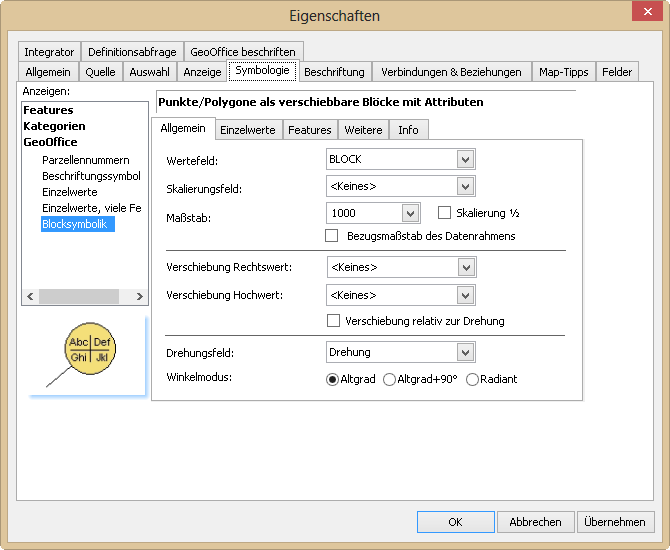This screenshot has width=670, height=550.
Task: Close the Eigenschaften dialog window
Action: point(645,13)
